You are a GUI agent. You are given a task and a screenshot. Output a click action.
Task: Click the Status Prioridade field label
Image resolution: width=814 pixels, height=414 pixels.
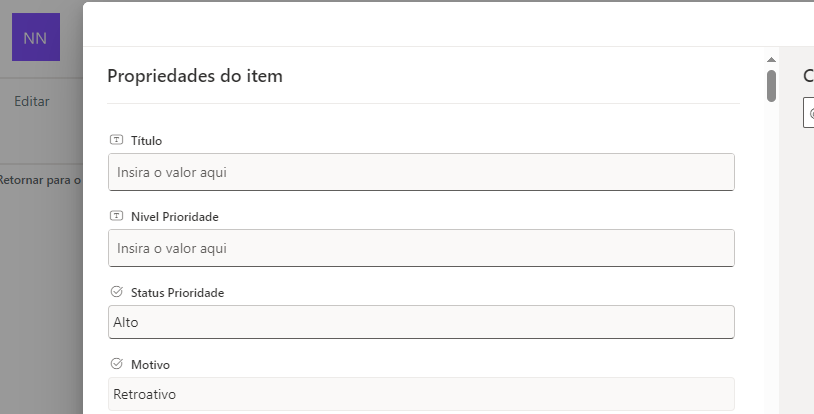[177, 293]
